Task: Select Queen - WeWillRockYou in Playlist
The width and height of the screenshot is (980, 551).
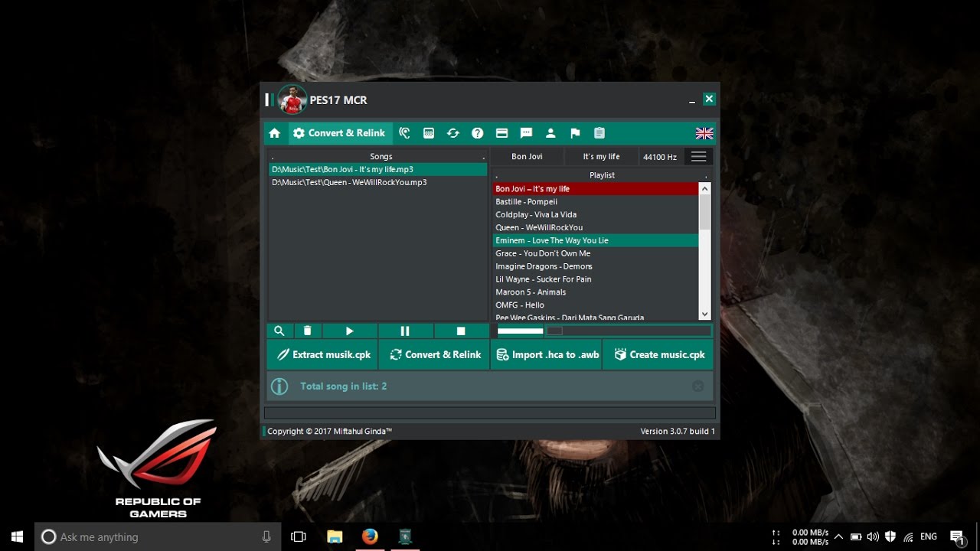Action: [596, 227]
